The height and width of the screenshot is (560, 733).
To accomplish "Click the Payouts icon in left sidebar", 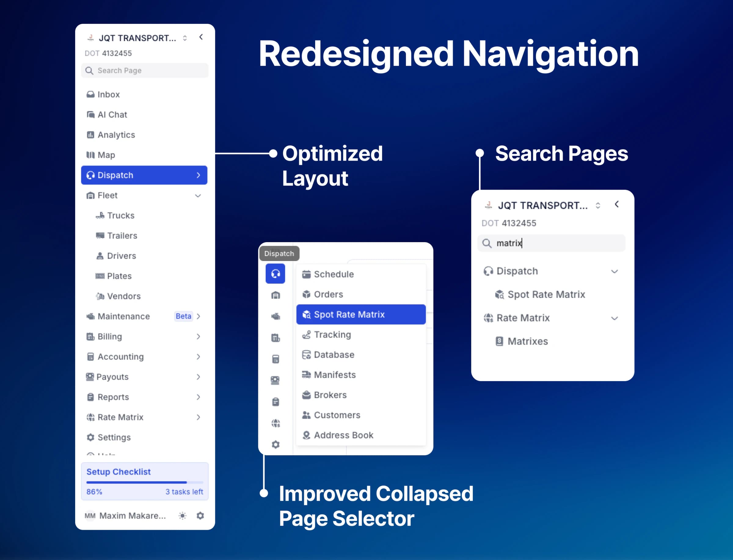I will (x=90, y=377).
